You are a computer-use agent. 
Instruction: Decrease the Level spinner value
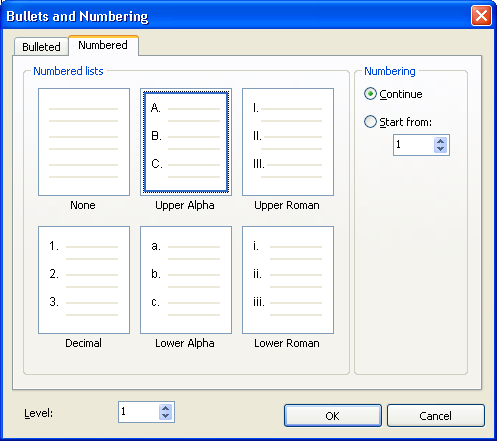coord(165,416)
